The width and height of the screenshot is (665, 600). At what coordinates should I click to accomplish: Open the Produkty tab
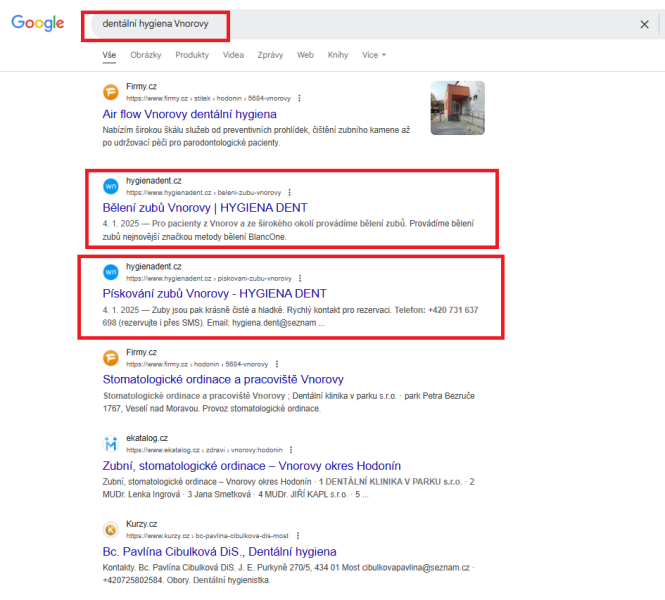tap(192, 55)
